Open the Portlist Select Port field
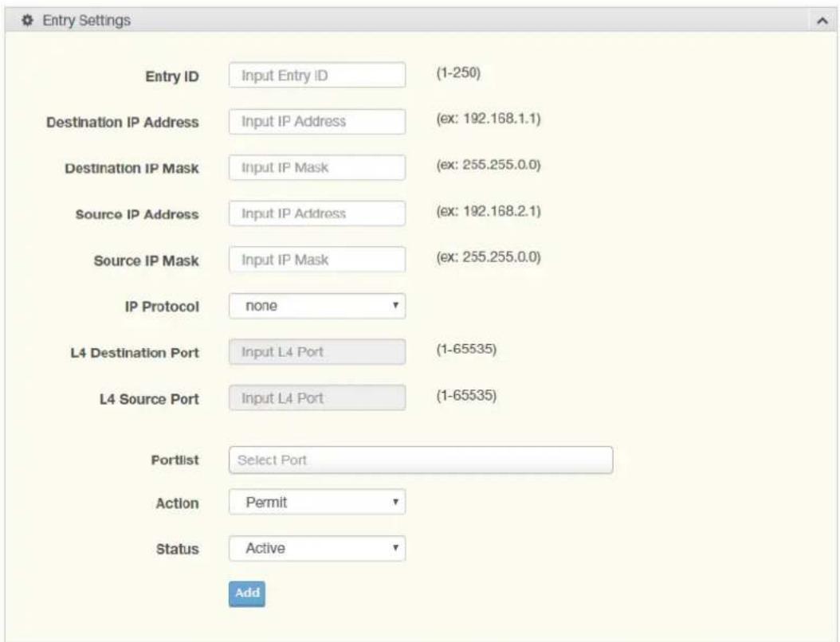The width and height of the screenshot is (840, 642). click(421, 460)
